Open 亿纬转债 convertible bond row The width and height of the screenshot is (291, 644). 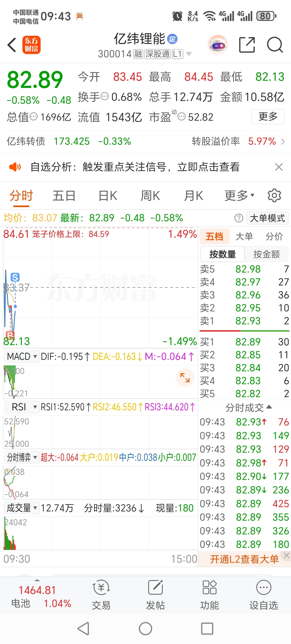pyautogui.click(x=145, y=141)
